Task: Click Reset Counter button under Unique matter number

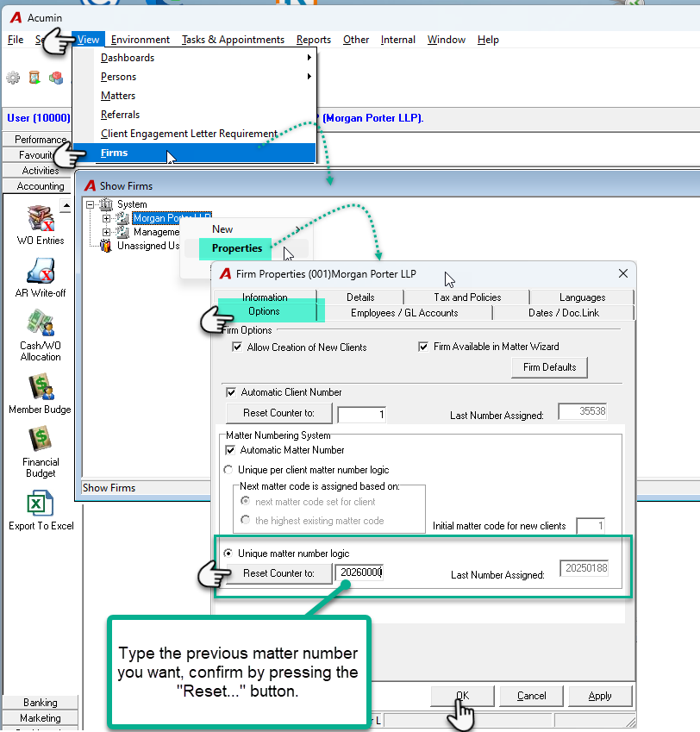Action: click(x=278, y=573)
